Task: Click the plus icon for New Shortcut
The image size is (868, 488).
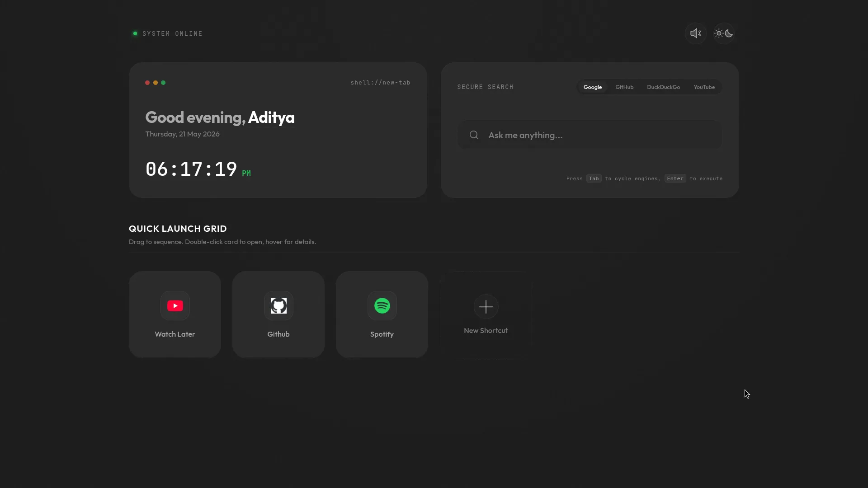Action: coord(486,307)
